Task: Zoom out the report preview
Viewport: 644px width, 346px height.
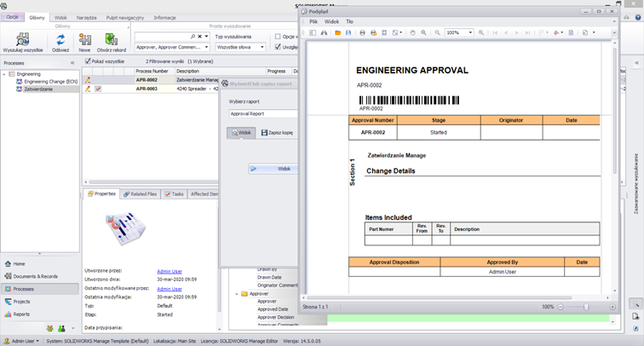Action: (437, 32)
